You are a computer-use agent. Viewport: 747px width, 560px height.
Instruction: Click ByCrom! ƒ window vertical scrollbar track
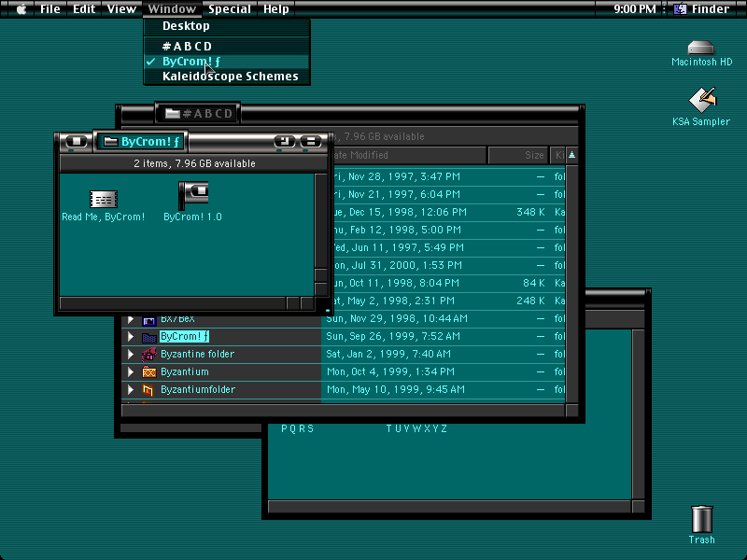(320, 221)
